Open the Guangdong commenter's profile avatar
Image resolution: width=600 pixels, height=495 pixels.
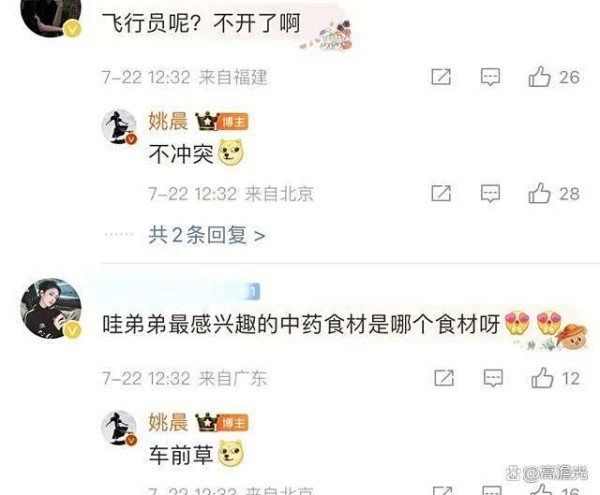pos(51,308)
